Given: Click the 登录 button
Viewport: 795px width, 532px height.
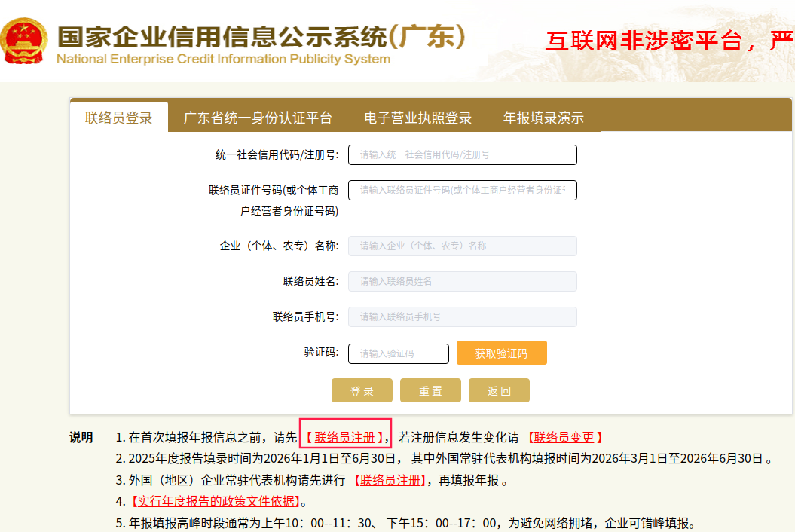Looking at the screenshot, I should pos(362,390).
